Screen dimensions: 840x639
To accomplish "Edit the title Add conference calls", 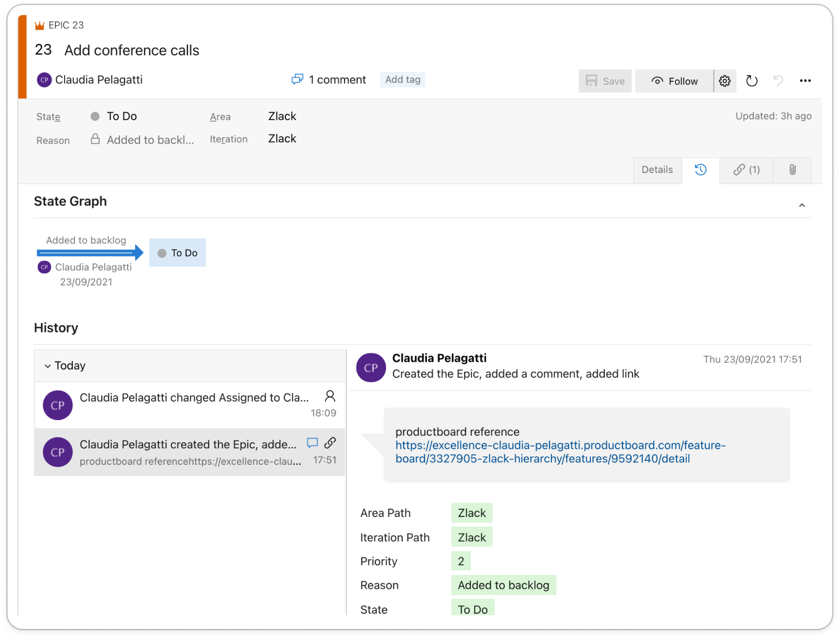I will coord(131,50).
